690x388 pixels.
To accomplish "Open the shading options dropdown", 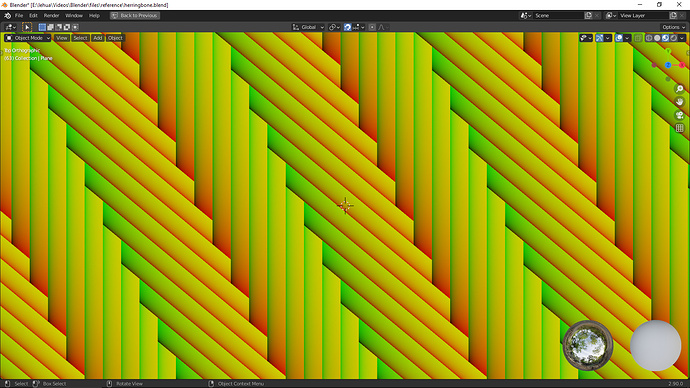I will [x=682, y=38].
